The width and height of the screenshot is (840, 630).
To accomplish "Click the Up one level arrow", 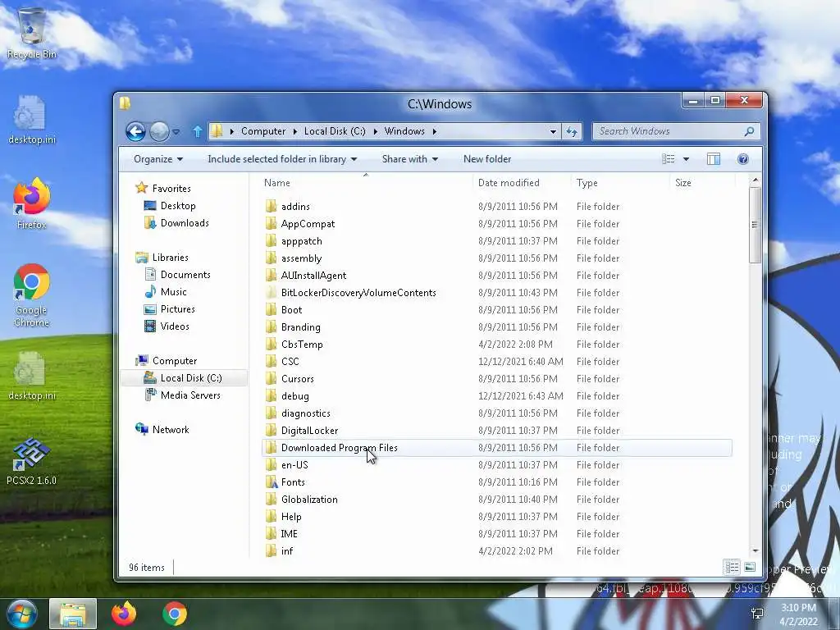I will click(197, 131).
